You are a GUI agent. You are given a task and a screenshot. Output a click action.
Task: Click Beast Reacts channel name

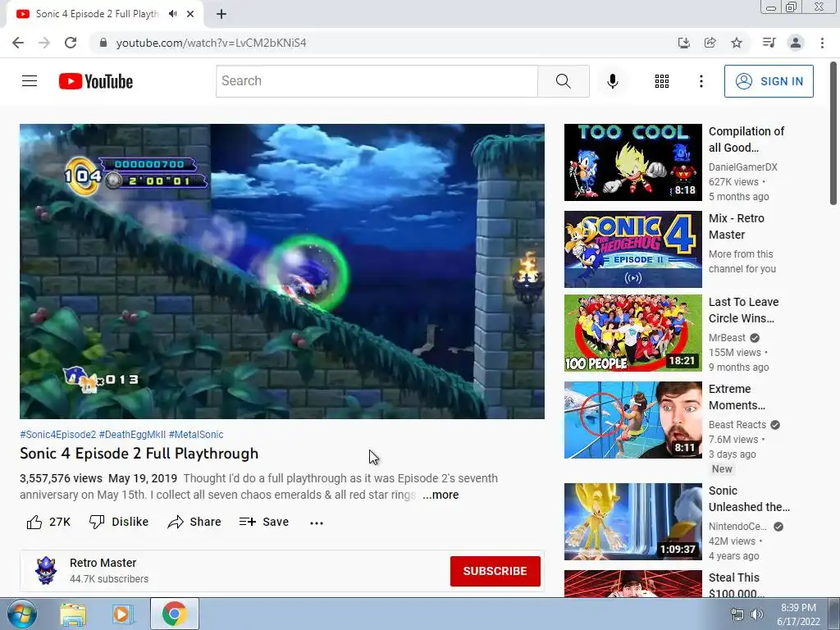[x=737, y=425]
